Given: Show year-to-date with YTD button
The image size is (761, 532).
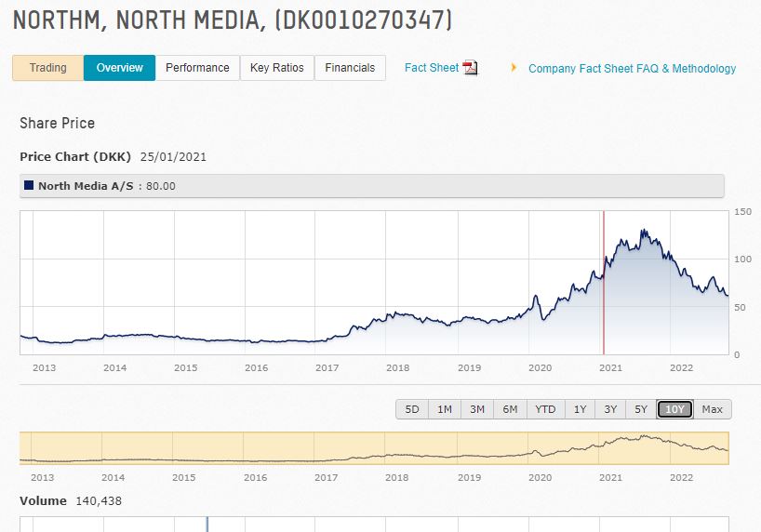Looking at the screenshot, I should click(x=545, y=409).
